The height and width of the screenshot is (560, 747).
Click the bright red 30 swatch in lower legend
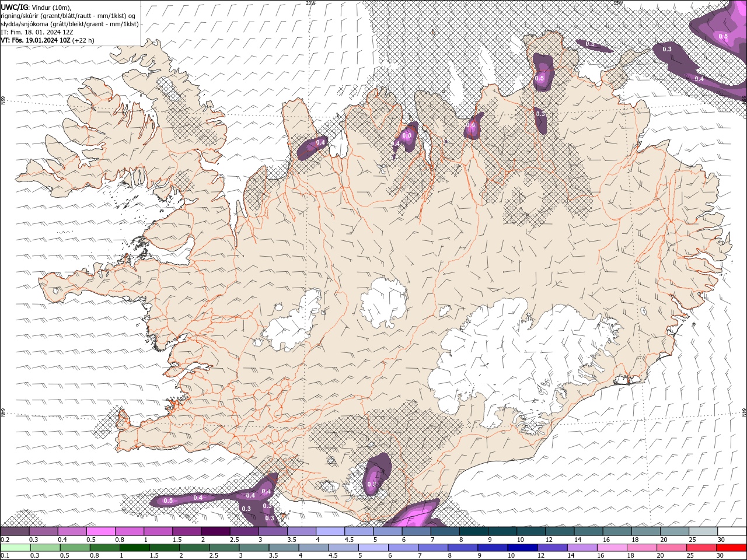[x=731, y=548]
